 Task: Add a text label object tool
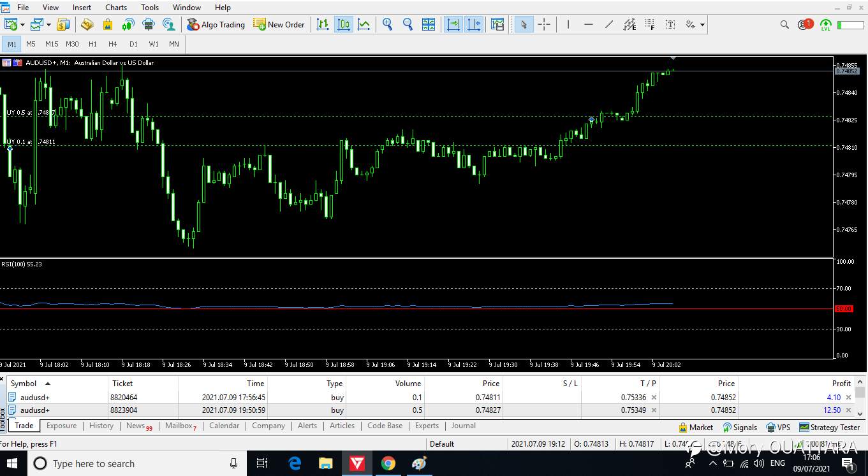(670, 25)
